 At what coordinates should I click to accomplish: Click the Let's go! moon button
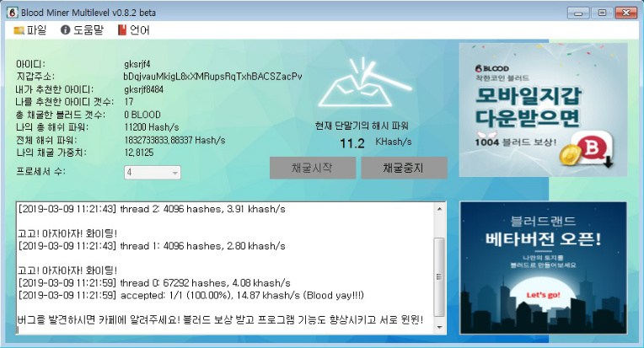point(543,295)
